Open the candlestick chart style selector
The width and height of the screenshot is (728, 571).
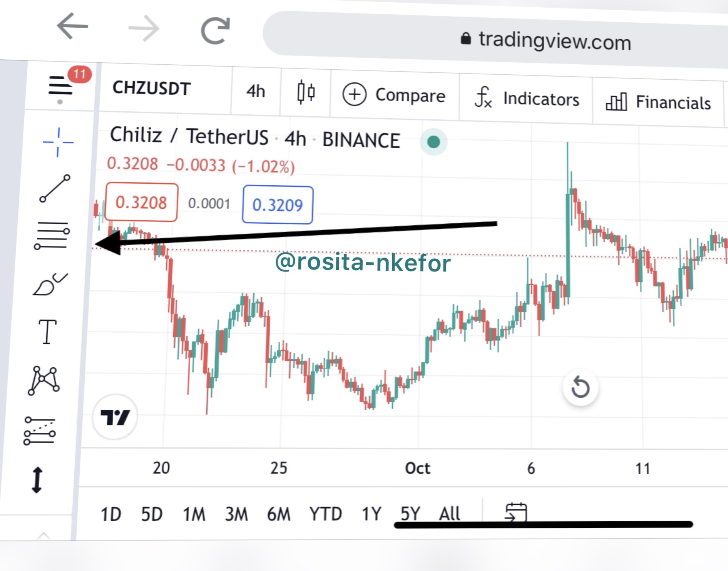(306, 92)
